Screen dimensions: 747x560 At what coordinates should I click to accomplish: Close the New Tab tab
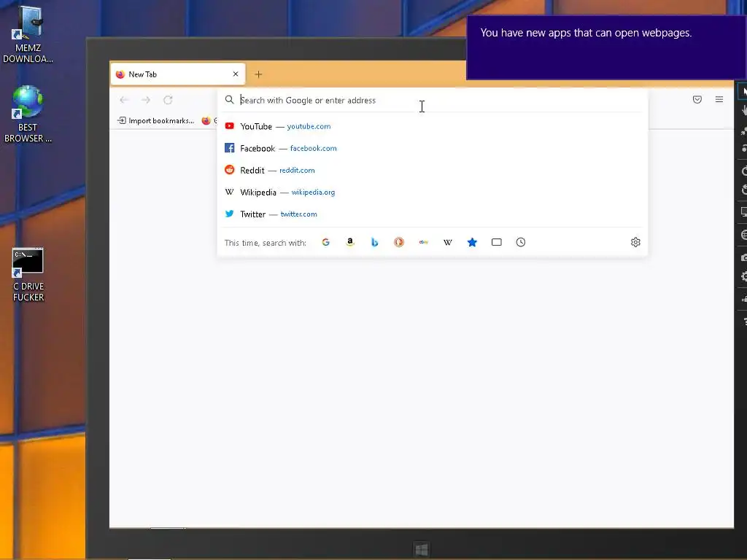point(236,74)
